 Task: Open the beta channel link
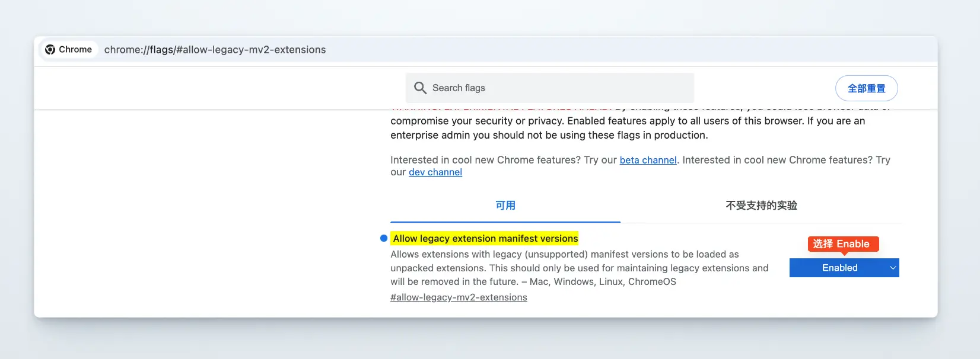click(x=648, y=160)
